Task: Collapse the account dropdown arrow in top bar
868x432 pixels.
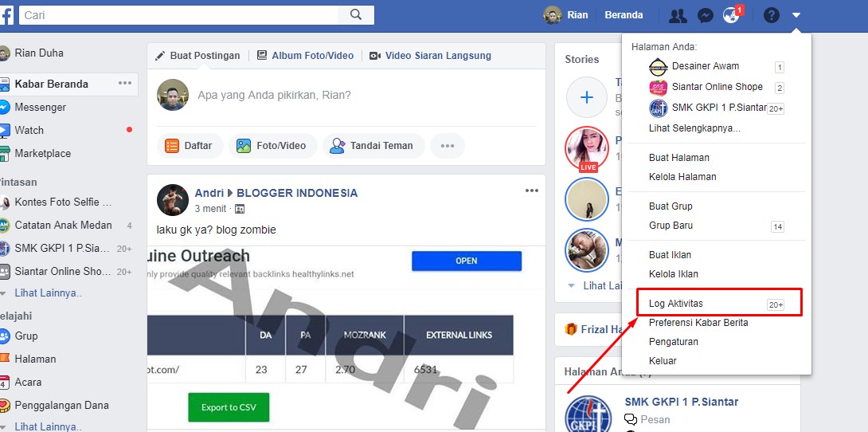Action: click(796, 15)
